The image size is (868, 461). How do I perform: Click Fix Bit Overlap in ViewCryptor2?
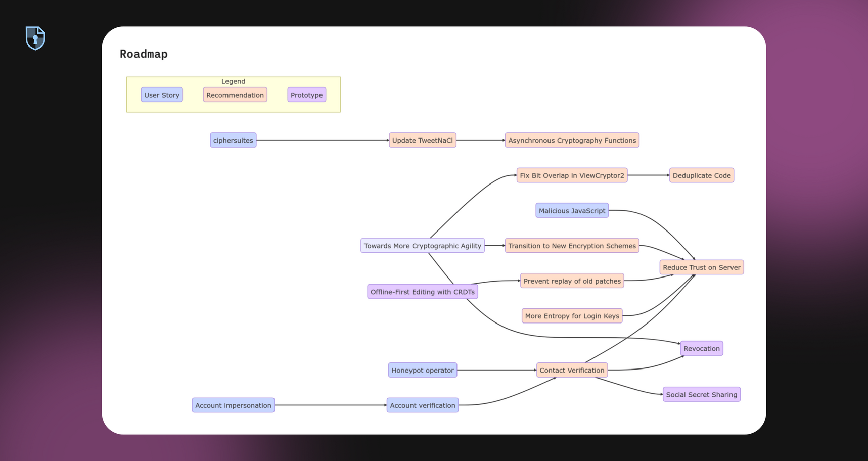572,175
